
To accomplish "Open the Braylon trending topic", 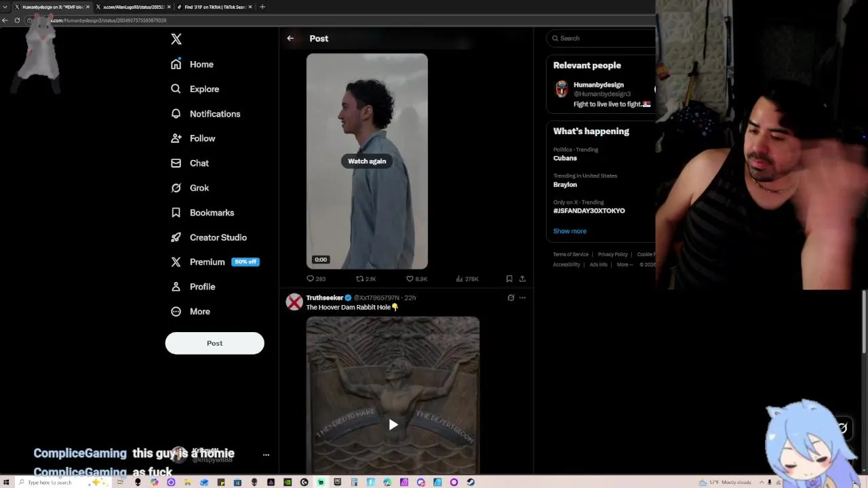I will [x=565, y=184].
